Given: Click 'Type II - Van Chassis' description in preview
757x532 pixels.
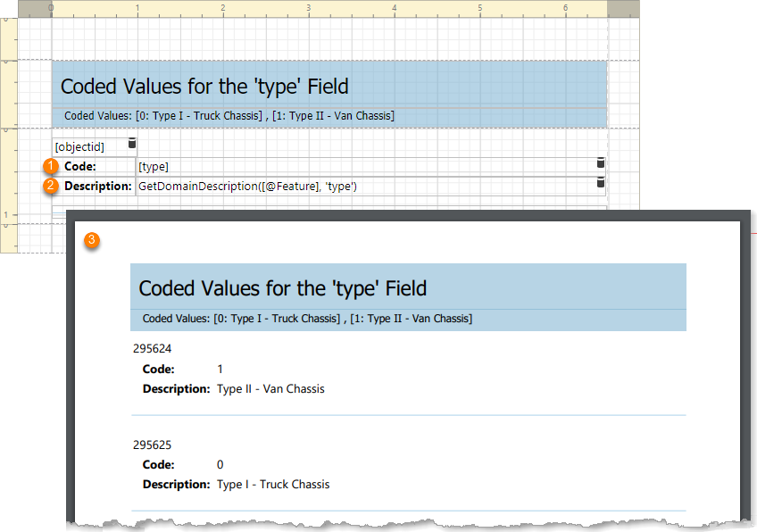Looking at the screenshot, I should (270, 388).
